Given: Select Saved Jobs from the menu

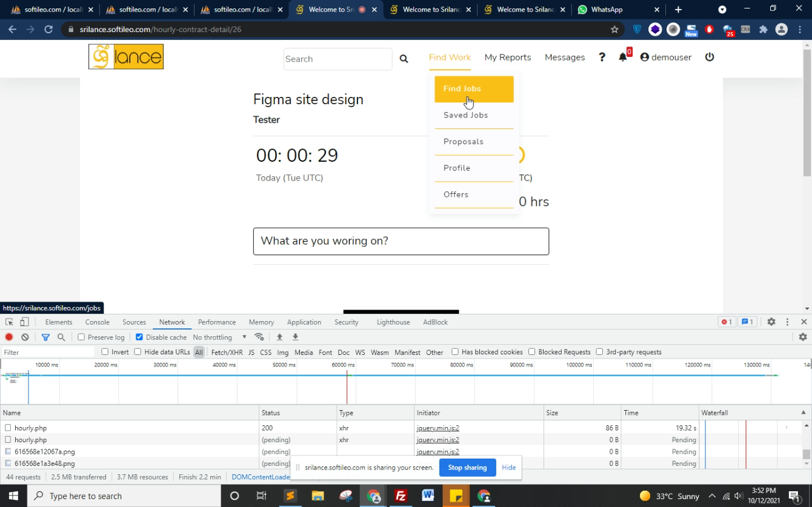Looking at the screenshot, I should [x=465, y=115].
